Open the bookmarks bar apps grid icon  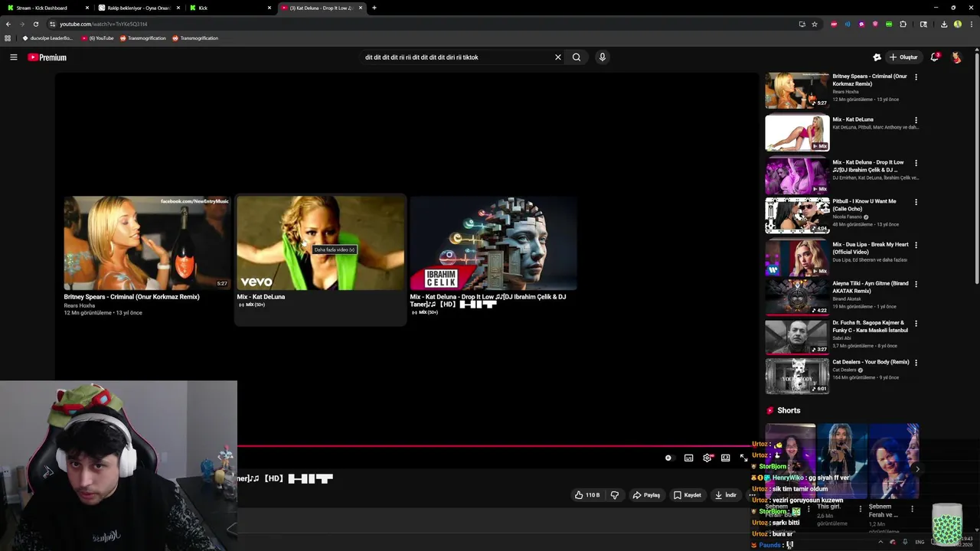8,38
